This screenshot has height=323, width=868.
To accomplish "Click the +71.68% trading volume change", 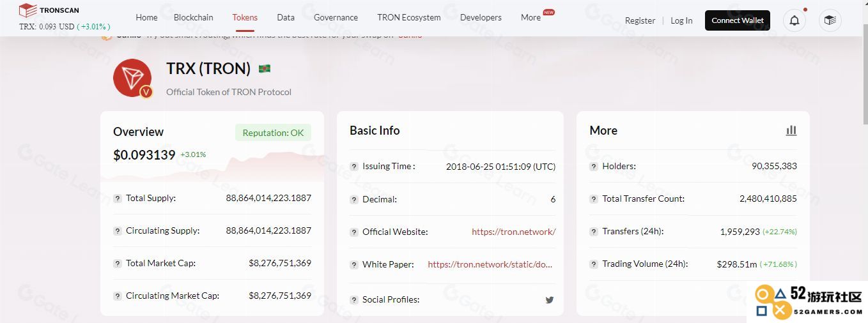I will (x=779, y=264).
